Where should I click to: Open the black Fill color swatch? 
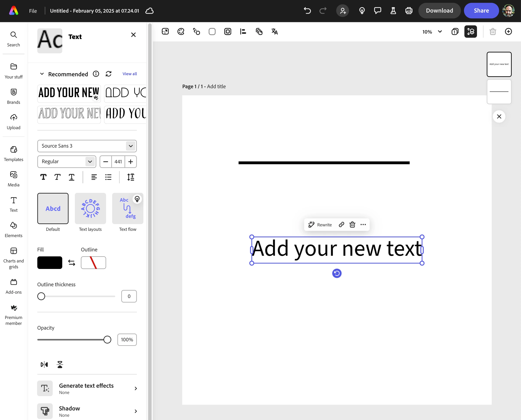(50, 263)
